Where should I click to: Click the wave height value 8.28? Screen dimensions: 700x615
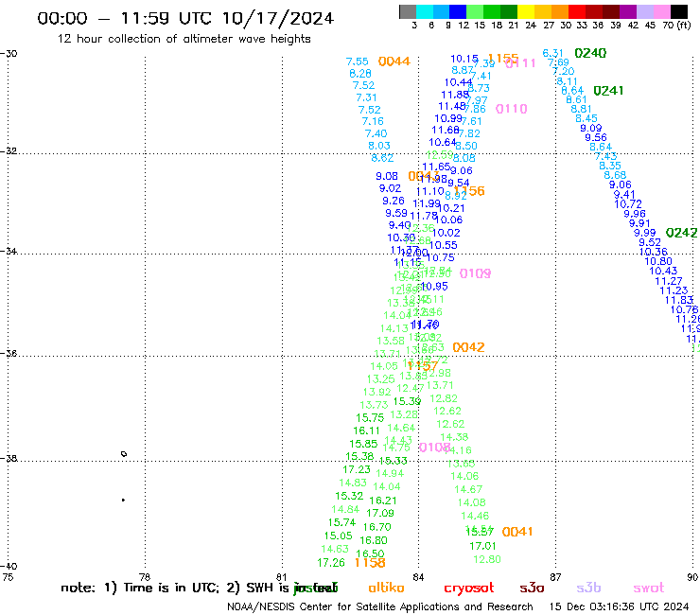(x=360, y=74)
